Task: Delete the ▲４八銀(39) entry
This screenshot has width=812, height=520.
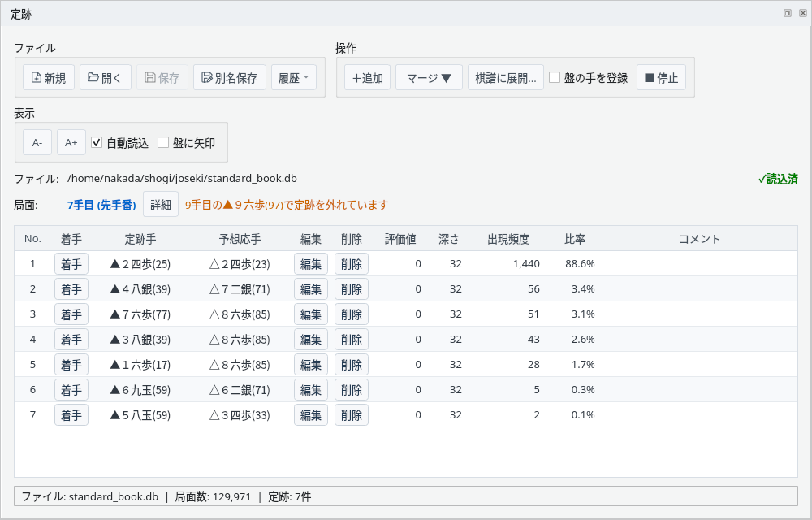Action: (x=352, y=289)
